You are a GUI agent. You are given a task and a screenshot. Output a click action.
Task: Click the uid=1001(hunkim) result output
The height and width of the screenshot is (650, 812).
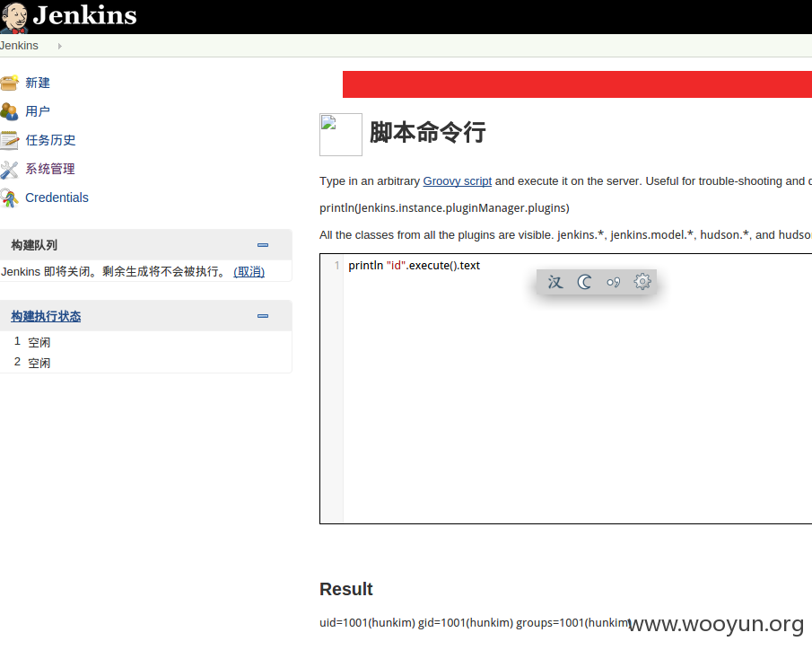click(x=474, y=622)
